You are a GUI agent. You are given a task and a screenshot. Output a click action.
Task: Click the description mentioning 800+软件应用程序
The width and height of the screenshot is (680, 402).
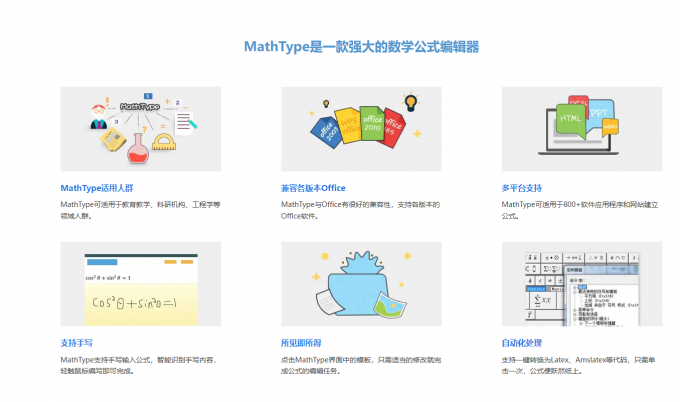pos(580,210)
